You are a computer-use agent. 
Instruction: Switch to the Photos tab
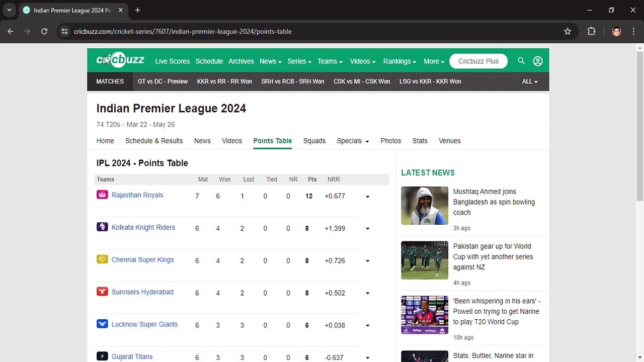pos(391,141)
